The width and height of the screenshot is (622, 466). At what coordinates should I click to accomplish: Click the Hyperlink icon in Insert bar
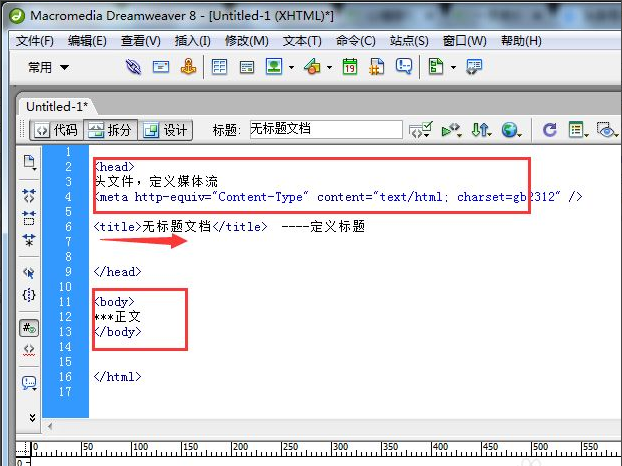133,67
